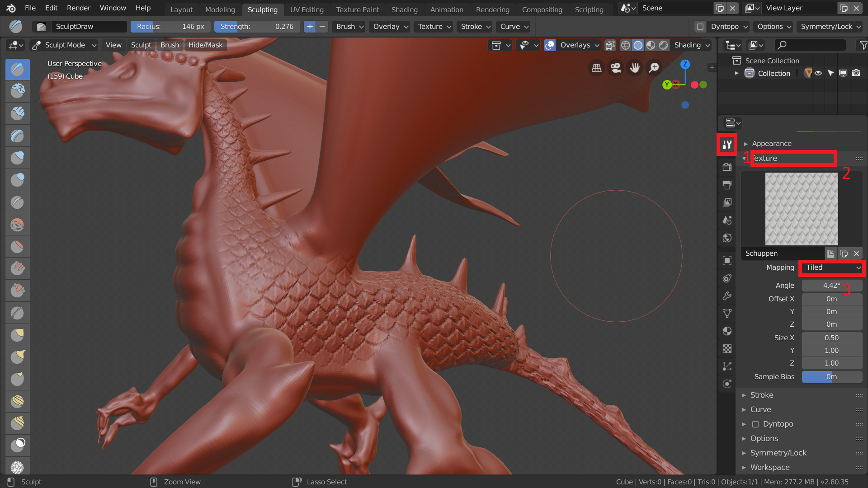
Task: Expand Collection in outliner
Action: point(736,73)
